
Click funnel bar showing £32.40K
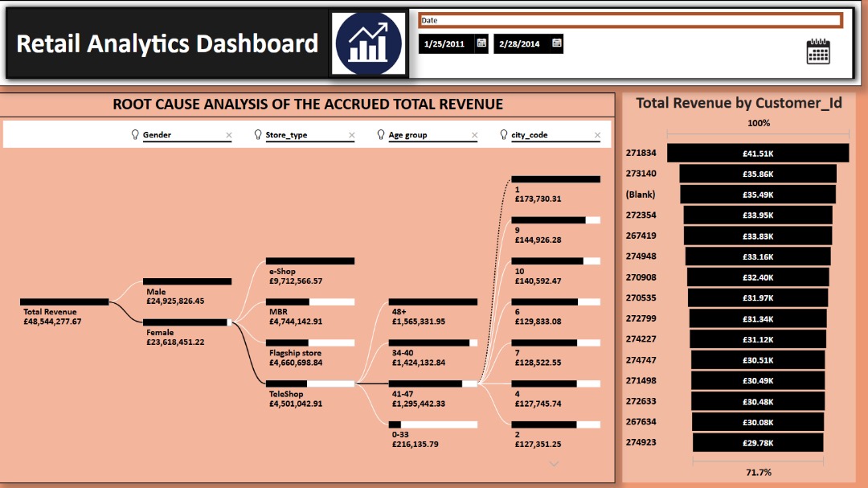(758, 277)
